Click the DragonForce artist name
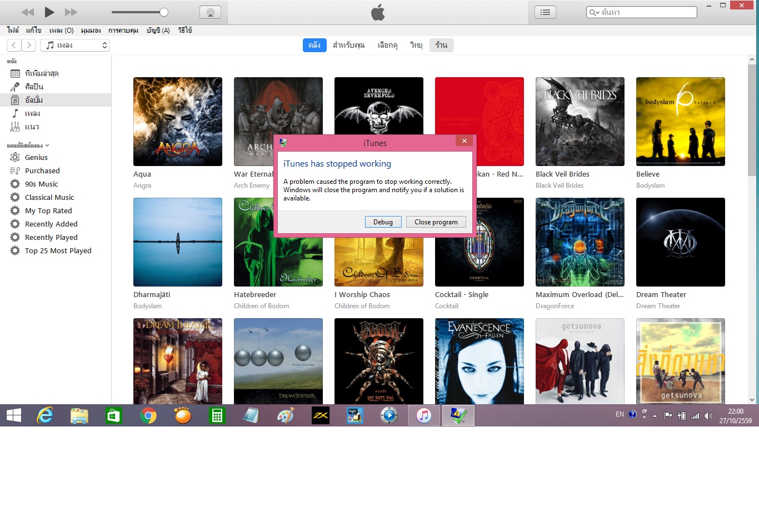Image resolution: width=759 pixels, height=532 pixels. pyautogui.click(x=555, y=306)
